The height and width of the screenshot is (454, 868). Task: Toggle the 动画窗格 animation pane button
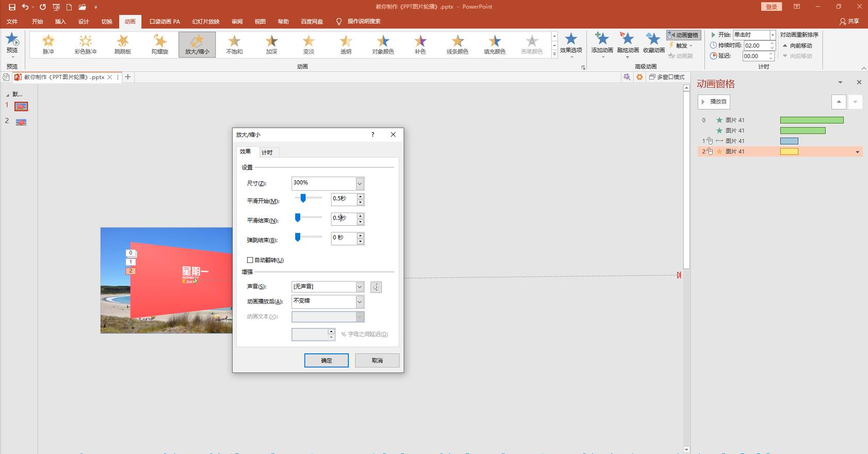(683, 35)
